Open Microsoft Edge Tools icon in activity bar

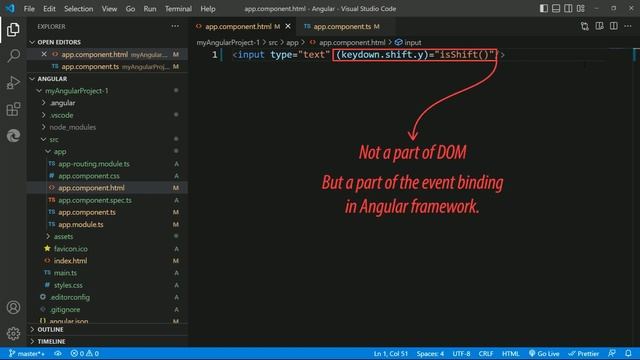click(x=13, y=136)
